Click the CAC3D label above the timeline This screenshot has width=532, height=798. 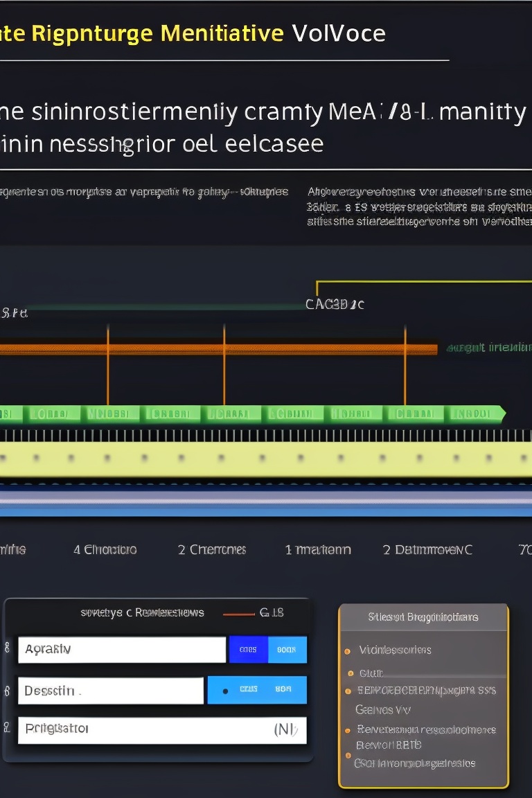pos(335,303)
